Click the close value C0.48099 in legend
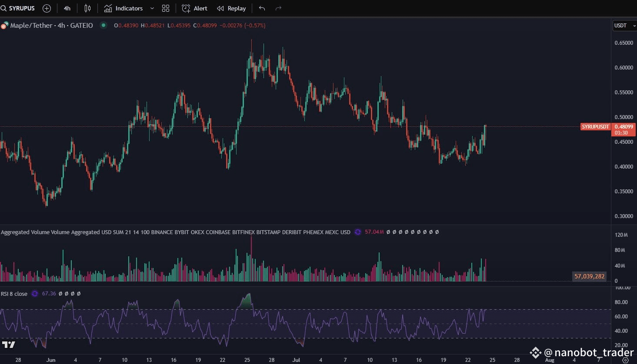 pos(205,25)
